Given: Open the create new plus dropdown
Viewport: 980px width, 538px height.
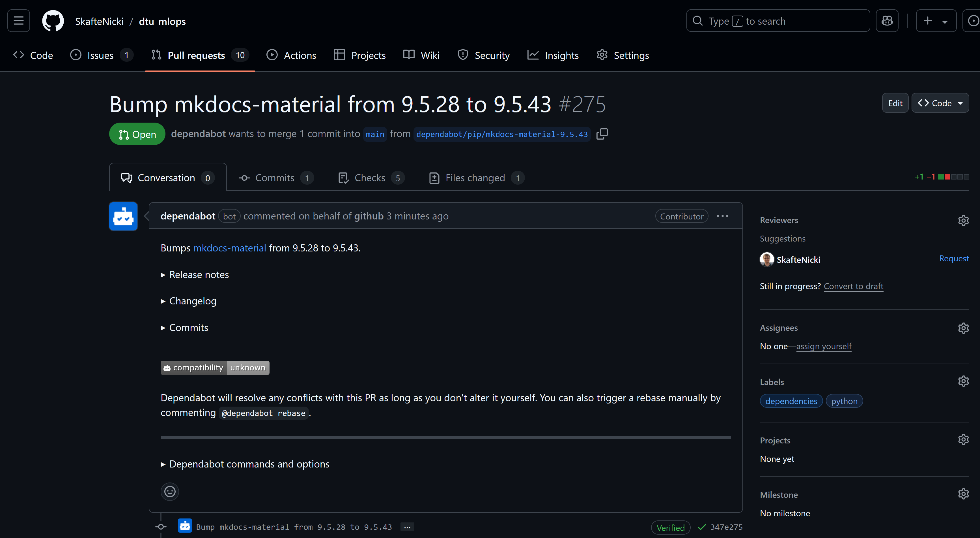Looking at the screenshot, I should point(936,21).
